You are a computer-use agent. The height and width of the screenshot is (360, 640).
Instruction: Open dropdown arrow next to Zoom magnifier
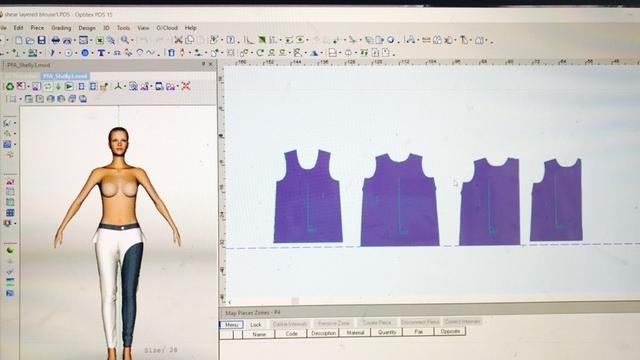coord(132,40)
